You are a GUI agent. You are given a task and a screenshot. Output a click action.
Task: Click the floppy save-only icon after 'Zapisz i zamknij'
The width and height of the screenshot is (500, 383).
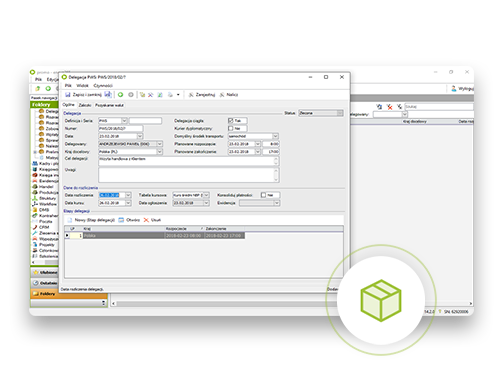(108, 95)
